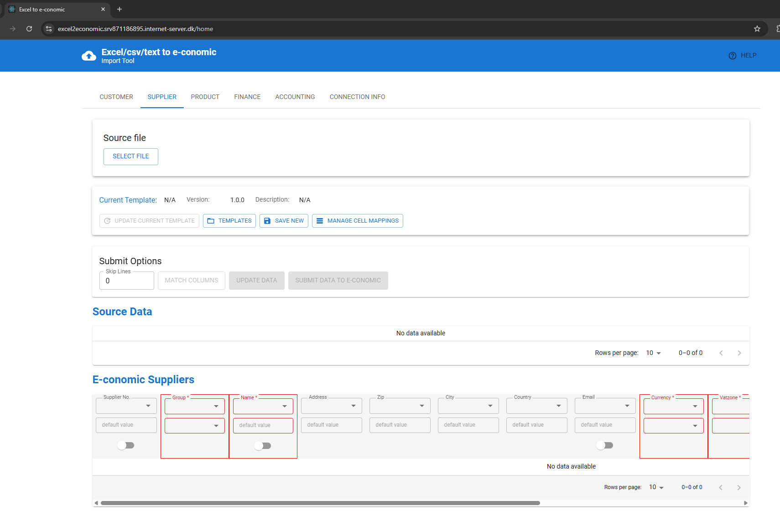Click Email default value field
Viewport: 780px width, 532px height.
[x=605, y=425]
